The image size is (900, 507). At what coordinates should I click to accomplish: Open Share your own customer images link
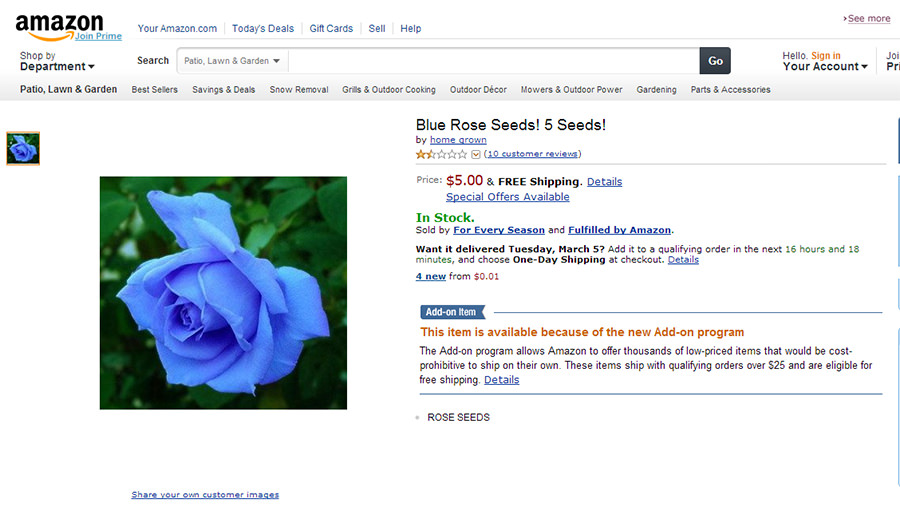[205, 495]
